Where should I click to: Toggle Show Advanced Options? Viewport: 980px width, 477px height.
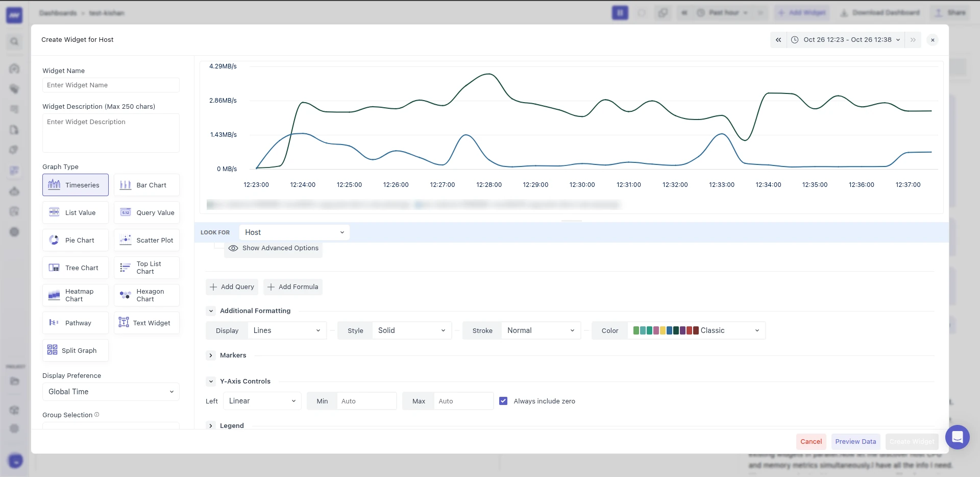pos(274,248)
